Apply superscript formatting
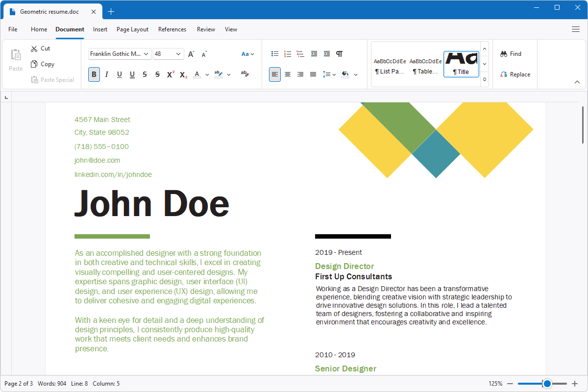The width and height of the screenshot is (588, 392). [170, 74]
